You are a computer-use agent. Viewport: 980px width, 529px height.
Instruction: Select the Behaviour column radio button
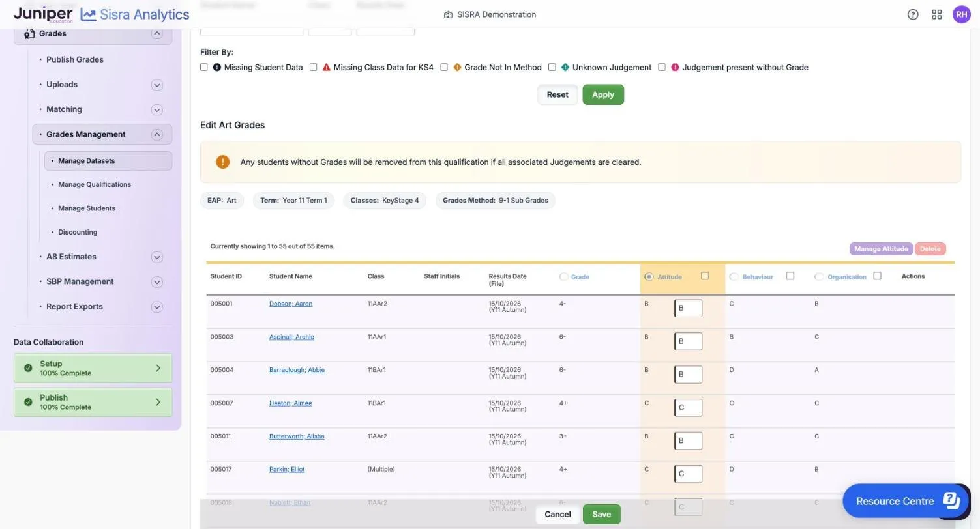pyautogui.click(x=734, y=277)
